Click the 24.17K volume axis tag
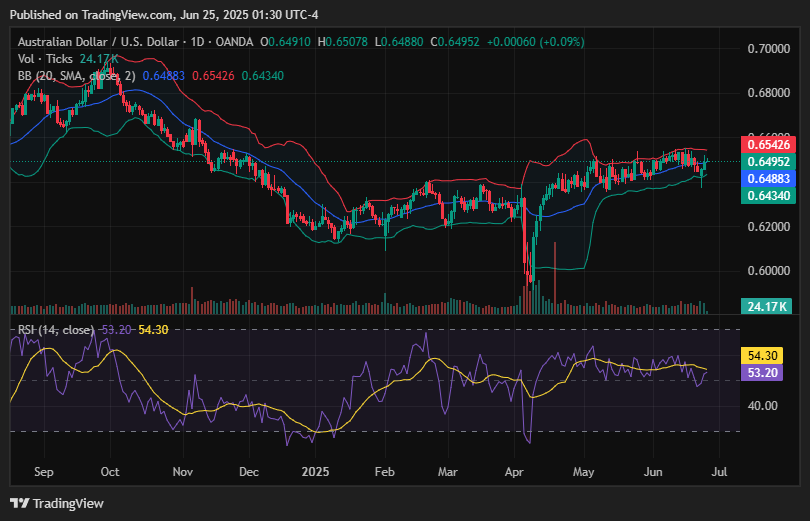 pyautogui.click(x=766, y=306)
